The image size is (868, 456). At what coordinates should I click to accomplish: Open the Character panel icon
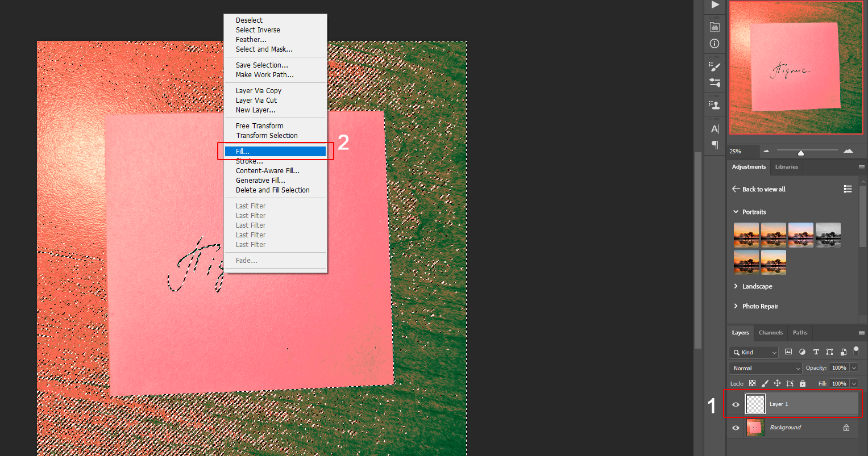[x=715, y=129]
